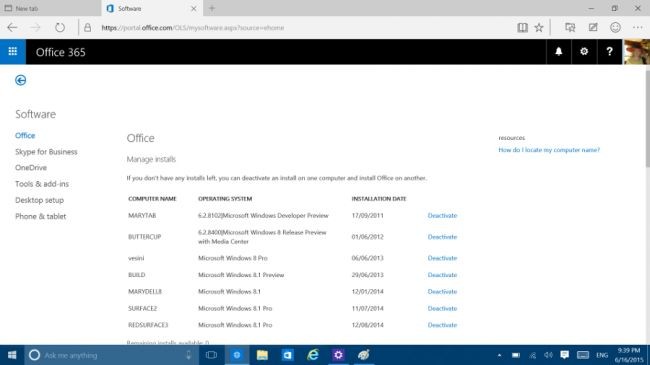Screen dimensions: 650x365
Task: Click the INSTALLATION DATE column header
Action: pos(379,199)
